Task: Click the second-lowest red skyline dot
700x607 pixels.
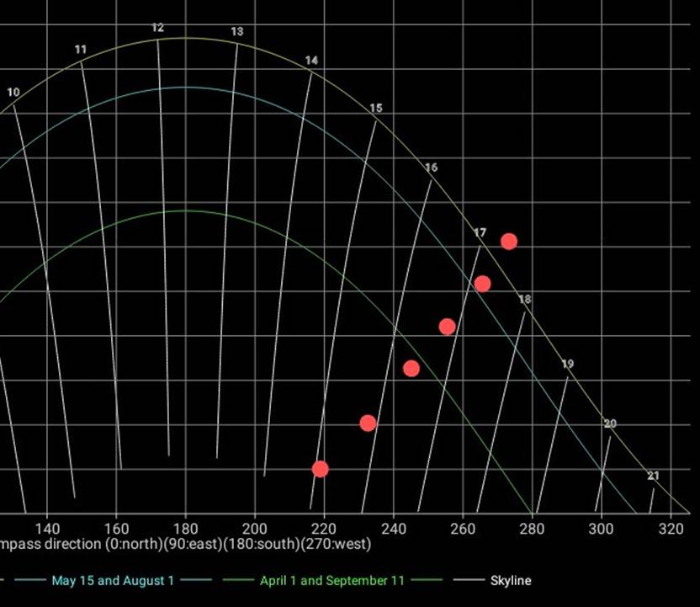Action: [368, 423]
